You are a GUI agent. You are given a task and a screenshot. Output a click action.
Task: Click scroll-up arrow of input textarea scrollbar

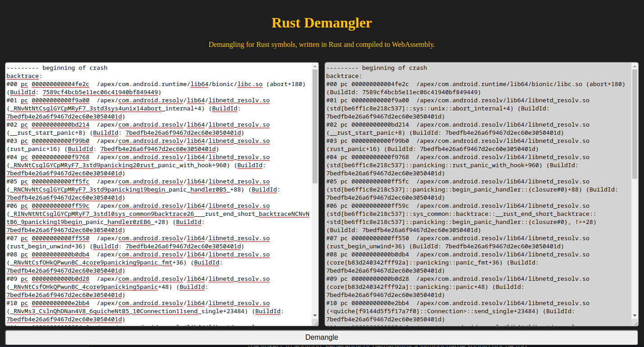315,66
